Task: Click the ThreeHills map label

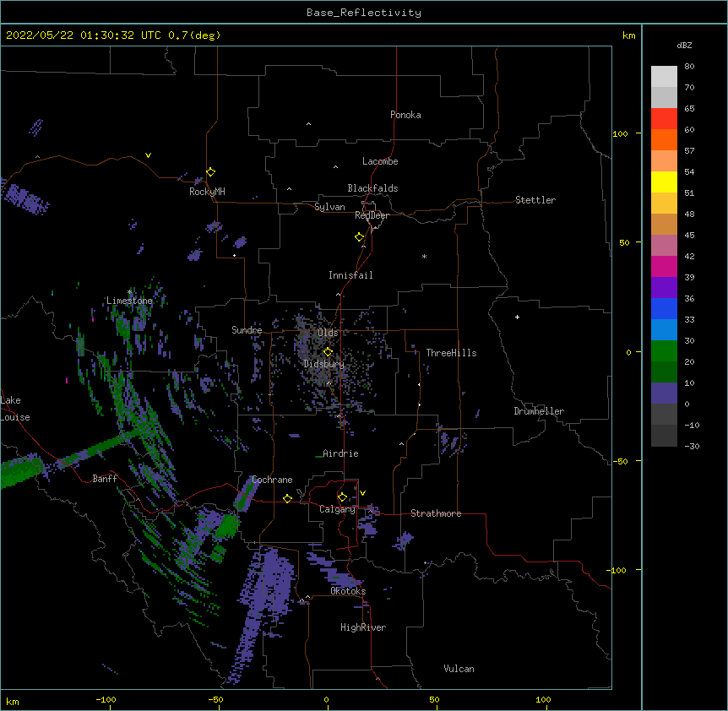Action: coord(451,353)
